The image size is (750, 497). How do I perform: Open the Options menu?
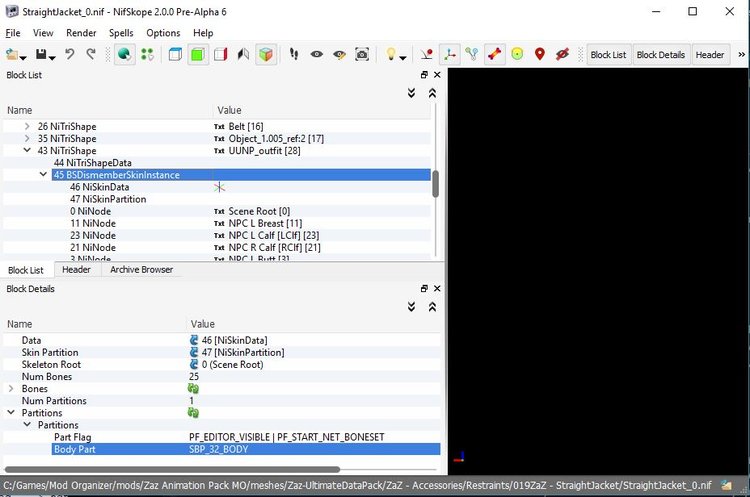coord(163,33)
